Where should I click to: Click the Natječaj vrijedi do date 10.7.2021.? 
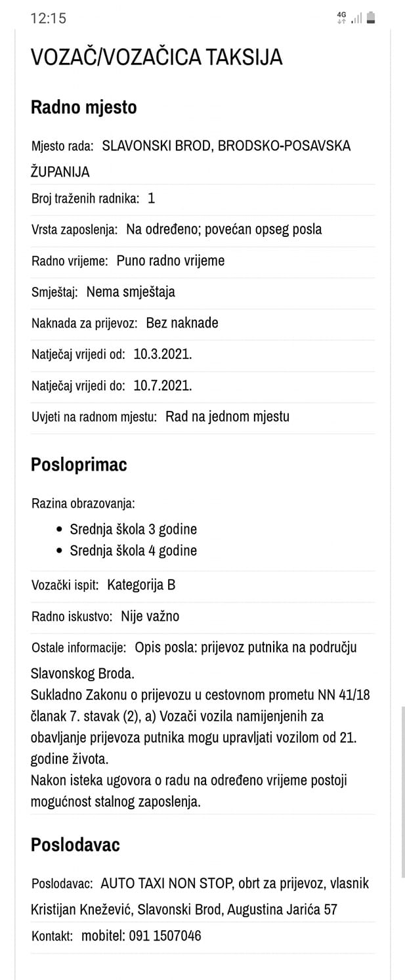(x=163, y=385)
